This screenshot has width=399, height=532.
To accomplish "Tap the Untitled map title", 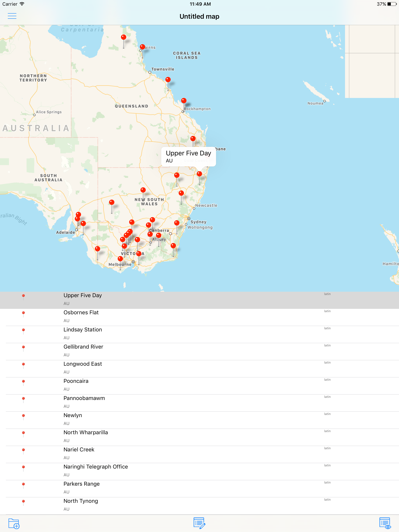I will [x=199, y=16].
